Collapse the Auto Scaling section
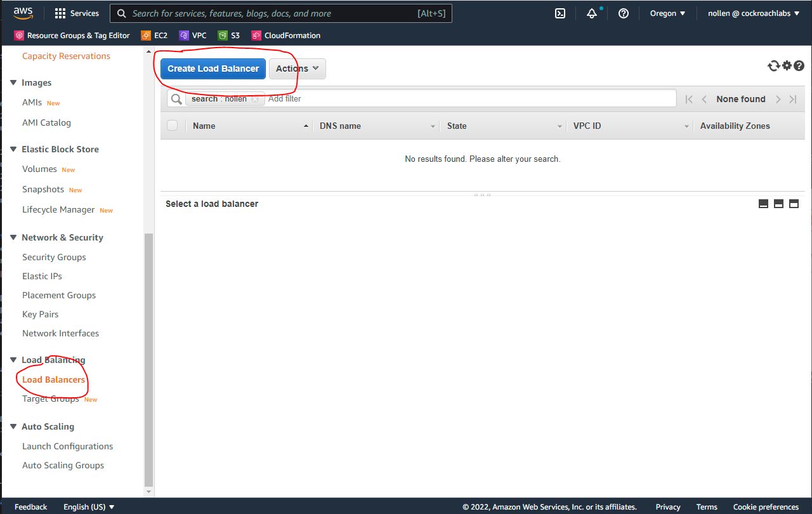This screenshot has height=514, width=812. [x=13, y=426]
